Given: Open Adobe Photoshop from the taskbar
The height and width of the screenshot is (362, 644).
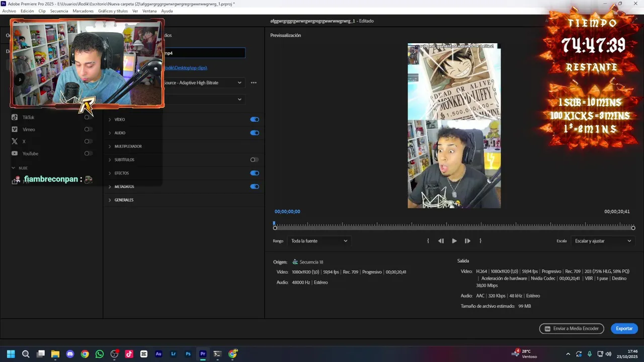Looking at the screenshot, I should [188, 354].
